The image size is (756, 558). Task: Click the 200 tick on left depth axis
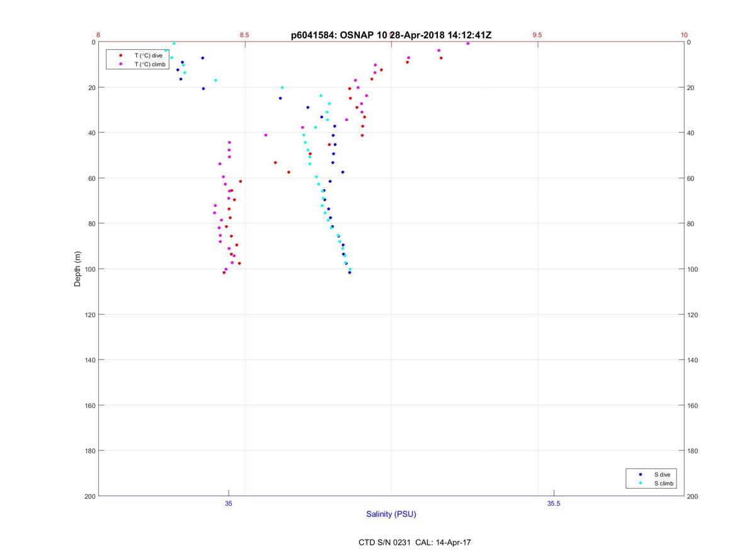[89, 496]
